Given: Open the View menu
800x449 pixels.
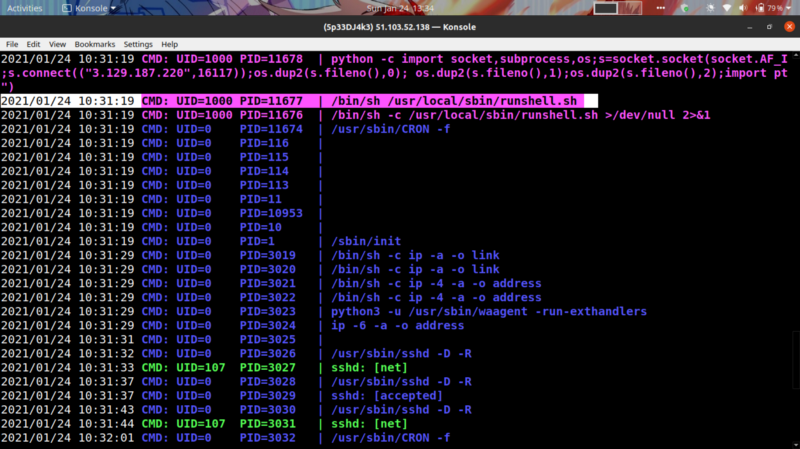Looking at the screenshot, I should coord(57,44).
